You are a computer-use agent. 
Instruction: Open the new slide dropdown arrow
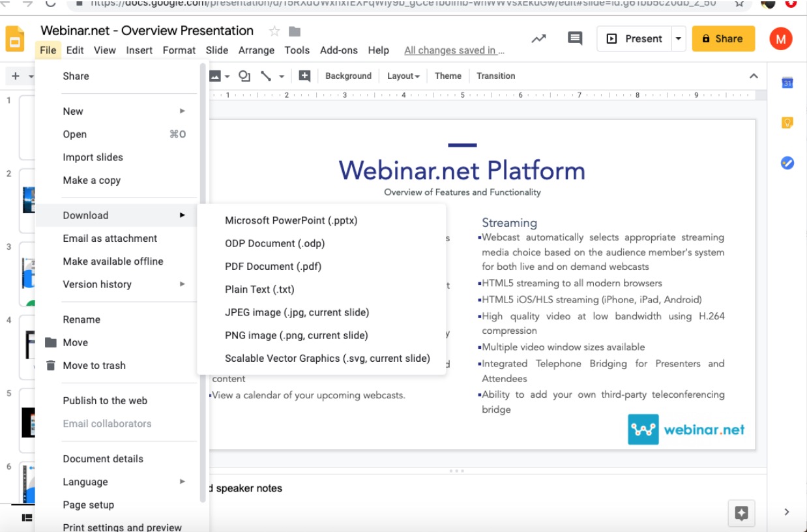[31, 76]
